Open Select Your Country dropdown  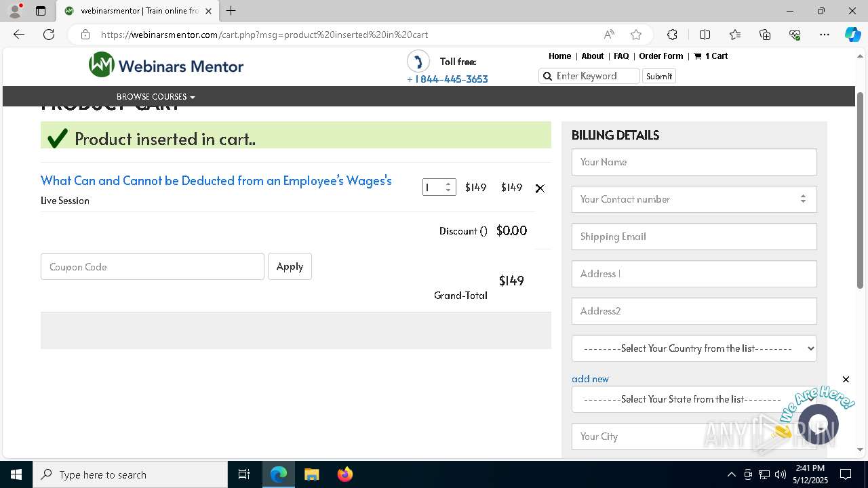(694, 348)
